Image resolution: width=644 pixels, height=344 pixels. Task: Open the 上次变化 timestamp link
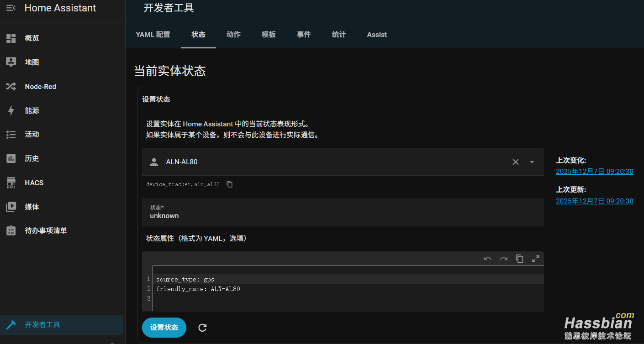pos(594,172)
